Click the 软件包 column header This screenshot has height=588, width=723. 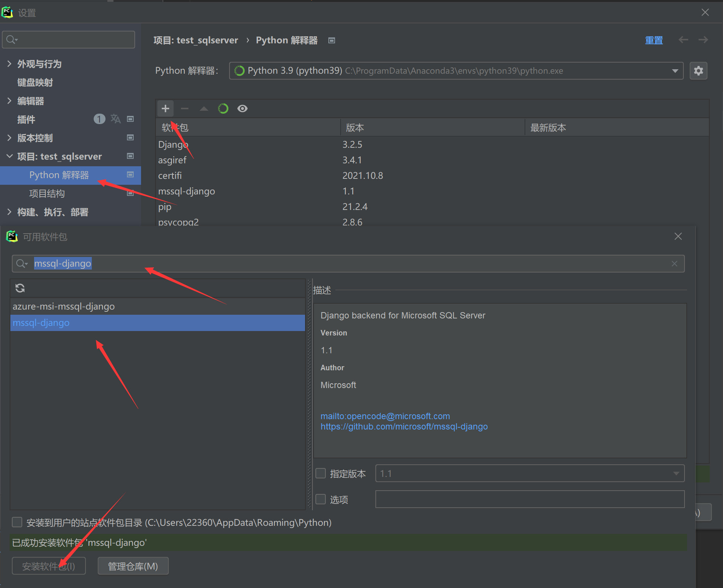pos(248,127)
